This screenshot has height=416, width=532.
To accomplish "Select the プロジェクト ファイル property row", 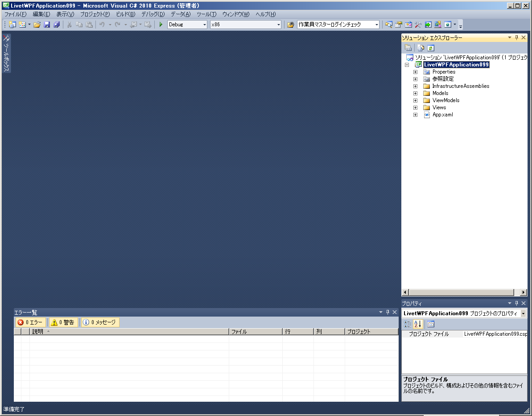I will [x=465, y=334].
